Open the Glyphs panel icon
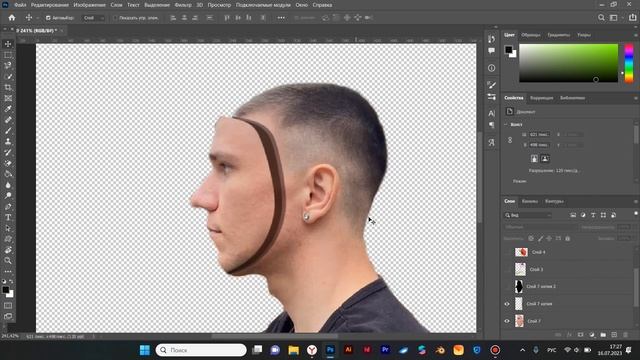The image size is (640, 360). coord(491,142)
